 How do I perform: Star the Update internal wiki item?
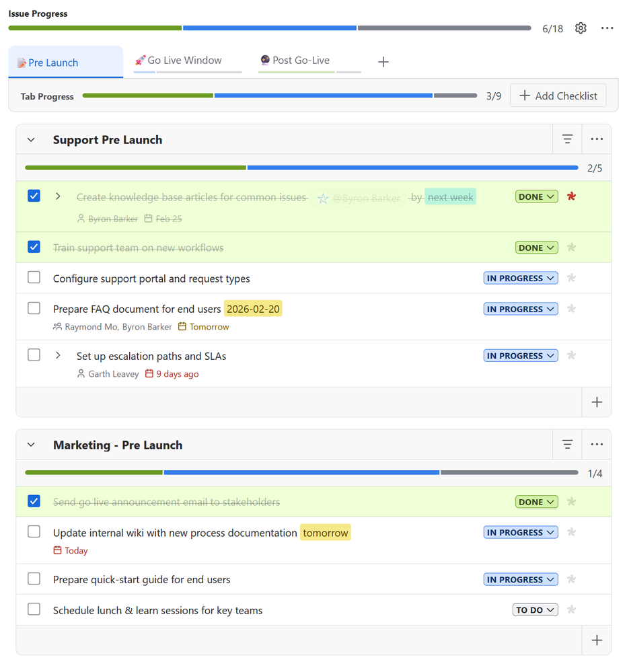(x=571, y=532)
